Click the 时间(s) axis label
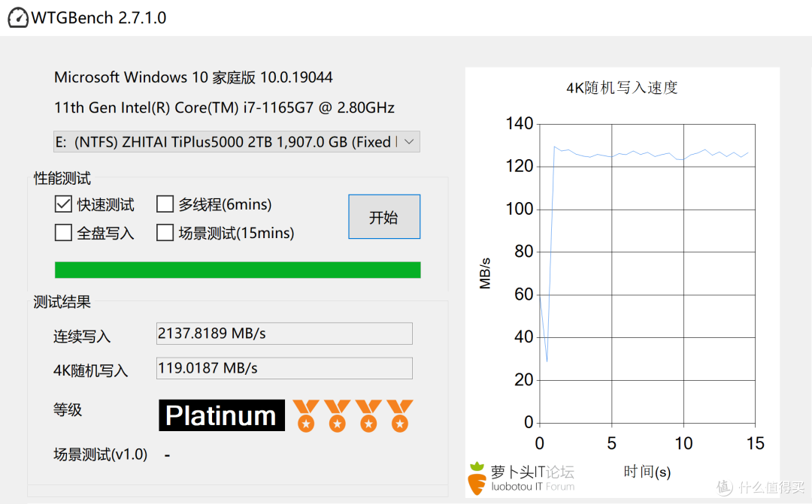The image size is (812, 504). point(647,472)
